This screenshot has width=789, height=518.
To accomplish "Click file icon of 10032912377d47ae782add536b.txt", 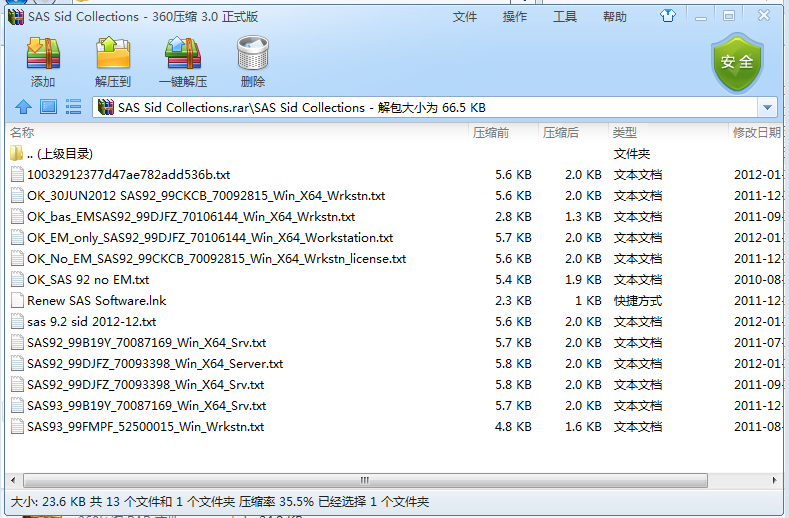I will (18, 175).
